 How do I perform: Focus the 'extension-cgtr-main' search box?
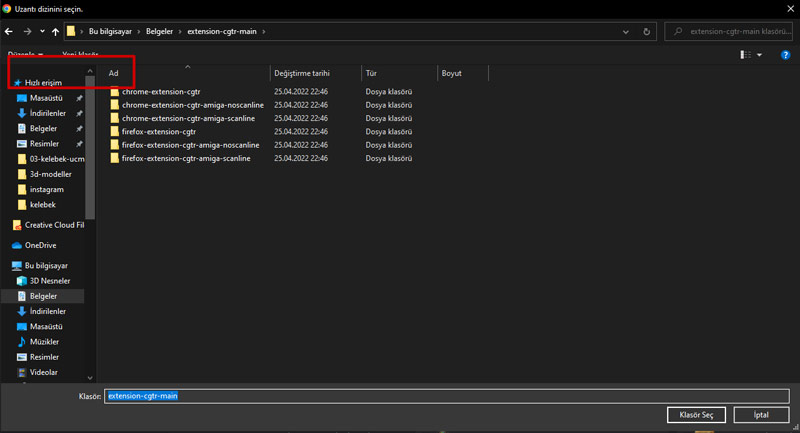point(729,32)
